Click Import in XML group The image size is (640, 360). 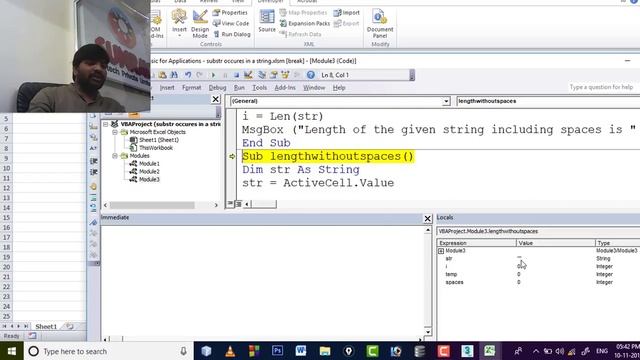(x=347, y=13)
